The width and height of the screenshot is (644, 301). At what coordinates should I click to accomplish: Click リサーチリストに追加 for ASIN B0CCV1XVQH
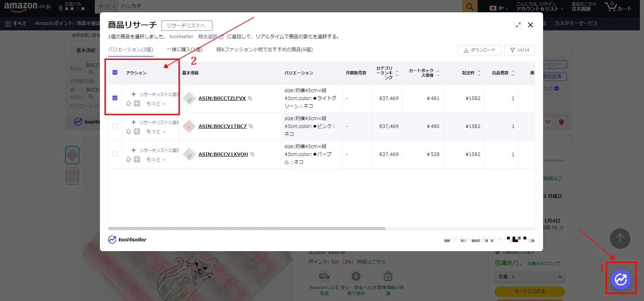click(159, 150)
